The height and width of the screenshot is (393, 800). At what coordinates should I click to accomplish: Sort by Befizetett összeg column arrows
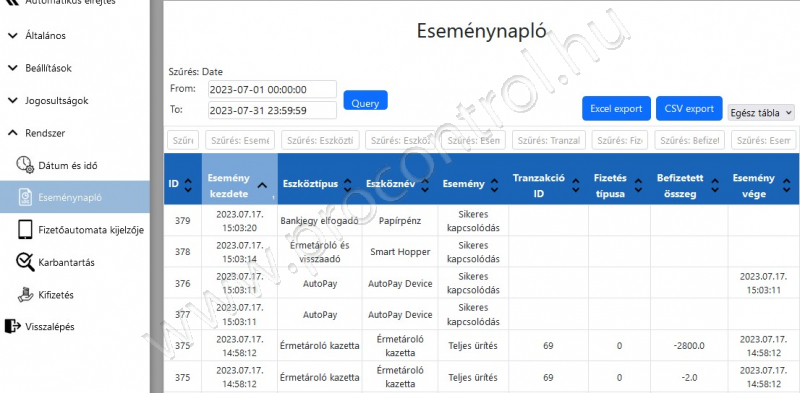tap(715, 185)
